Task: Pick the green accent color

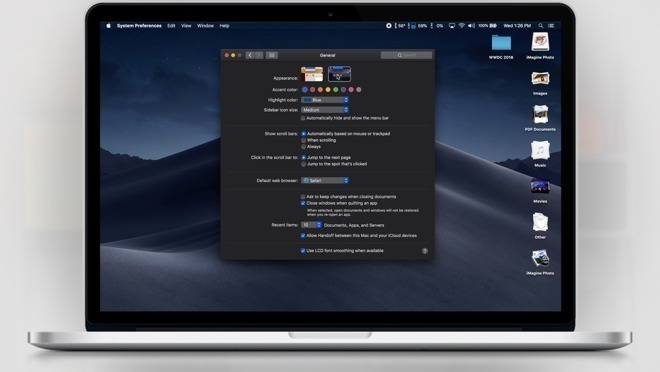Action: pos(335,90)
